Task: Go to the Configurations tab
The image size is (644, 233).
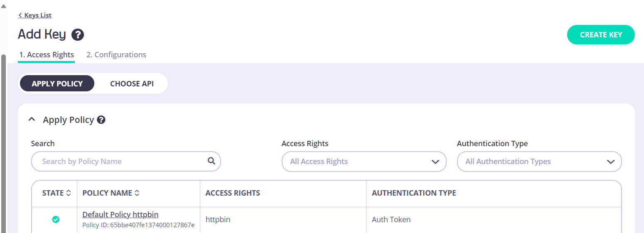Action: (x=116, y=55)
